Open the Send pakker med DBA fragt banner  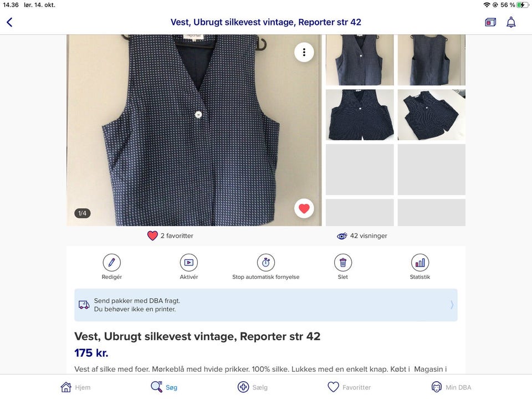(x=265, y=305)
